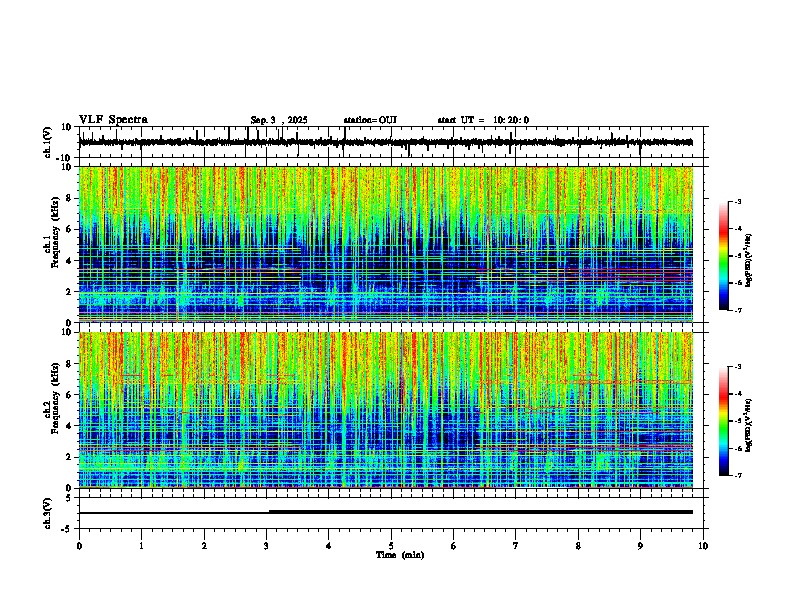The width and height of the screenshot is (792, 612).
Task: Click the "-5" tick on ch.2 colorbar
Action: (737, 421)
